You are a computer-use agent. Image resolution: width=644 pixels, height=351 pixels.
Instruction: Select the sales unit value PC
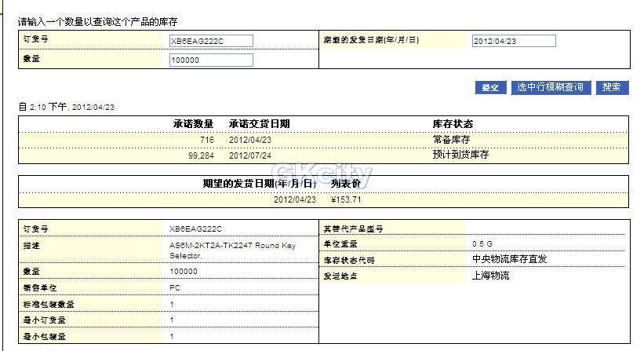175,287
